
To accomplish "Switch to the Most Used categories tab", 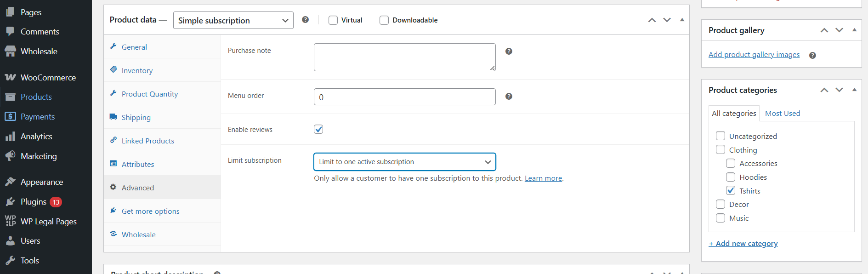I will (x=782, y=114).
